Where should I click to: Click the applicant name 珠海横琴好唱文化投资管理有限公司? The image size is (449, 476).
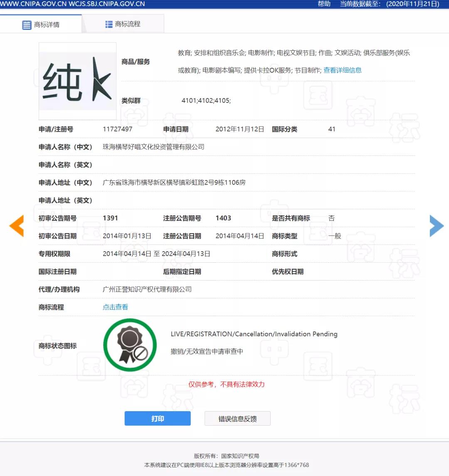153,147
